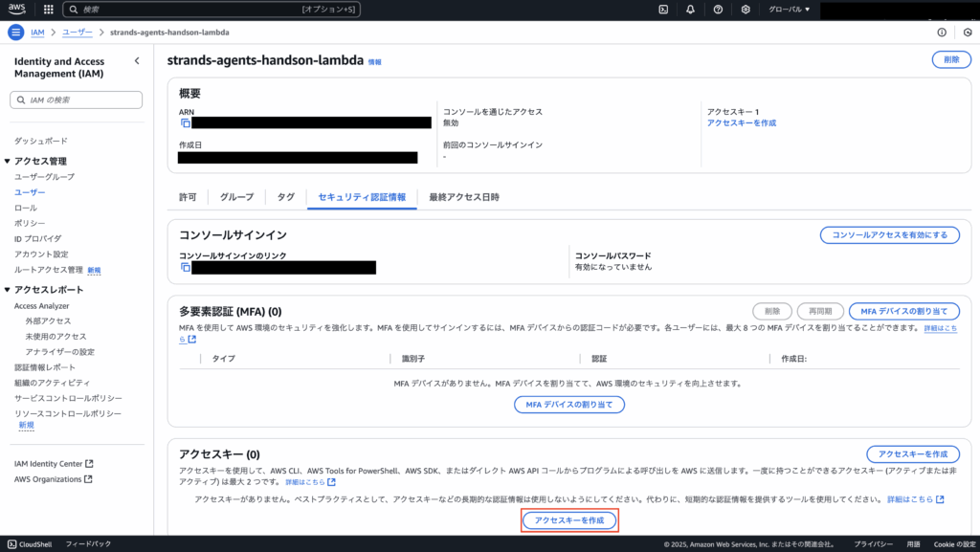Open サービスコントロールポリシー in the sidebar
This screenshot has height=552, width=980.
68,398
